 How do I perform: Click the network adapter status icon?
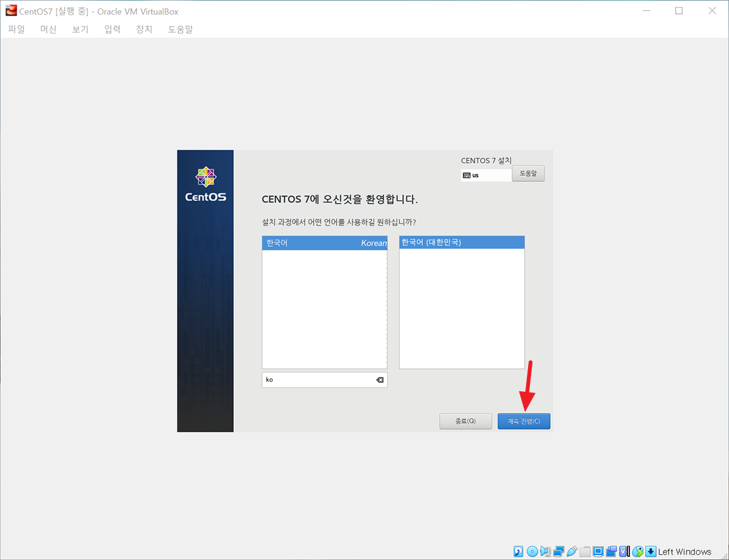[x=559, y=551]
